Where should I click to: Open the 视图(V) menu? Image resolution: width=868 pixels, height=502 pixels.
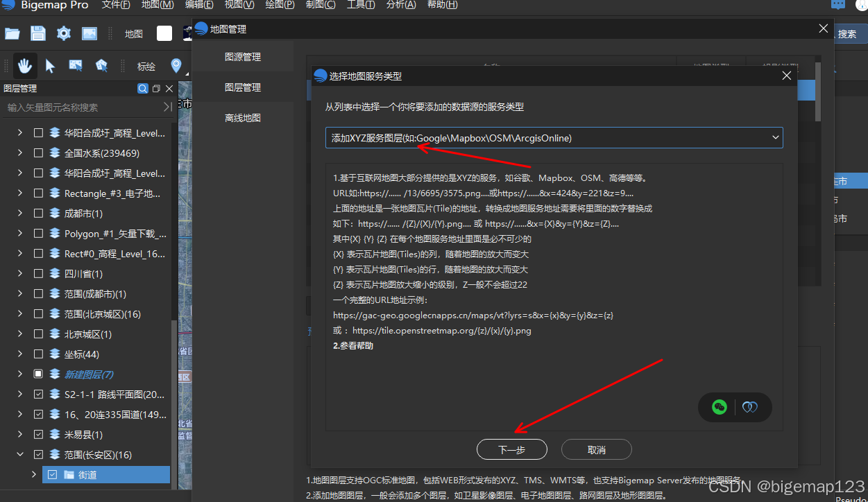click(x=239, y=5)
